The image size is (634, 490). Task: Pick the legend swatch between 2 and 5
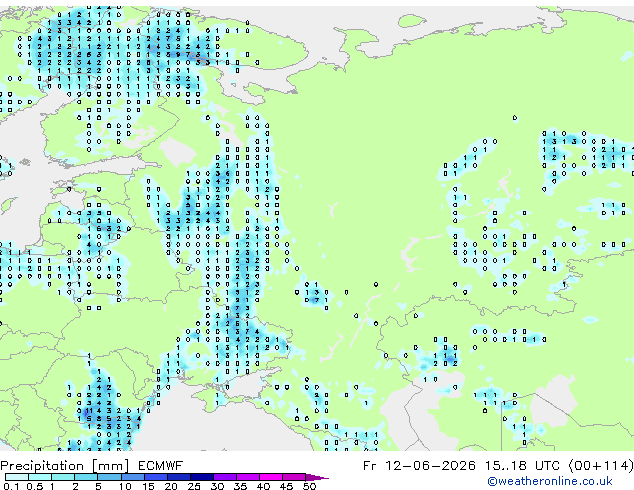[x=86, y=477]
